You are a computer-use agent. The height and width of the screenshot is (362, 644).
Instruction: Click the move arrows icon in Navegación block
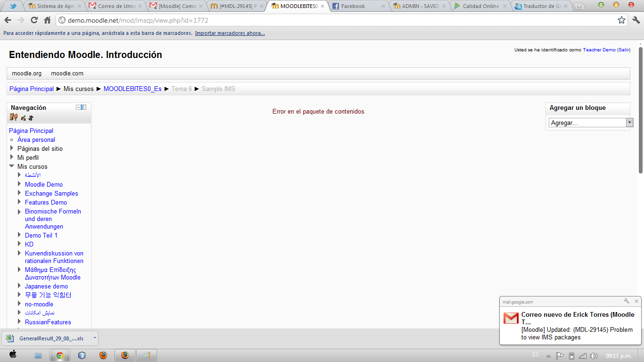pos(31,118)
